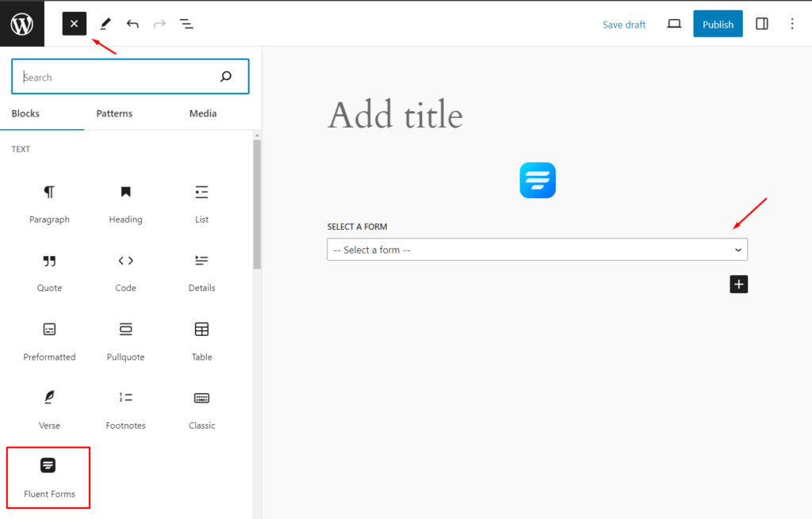This screenshot has height=519, width=812.
Task: Insert a Preformatted block
Action: click(49, 342)
